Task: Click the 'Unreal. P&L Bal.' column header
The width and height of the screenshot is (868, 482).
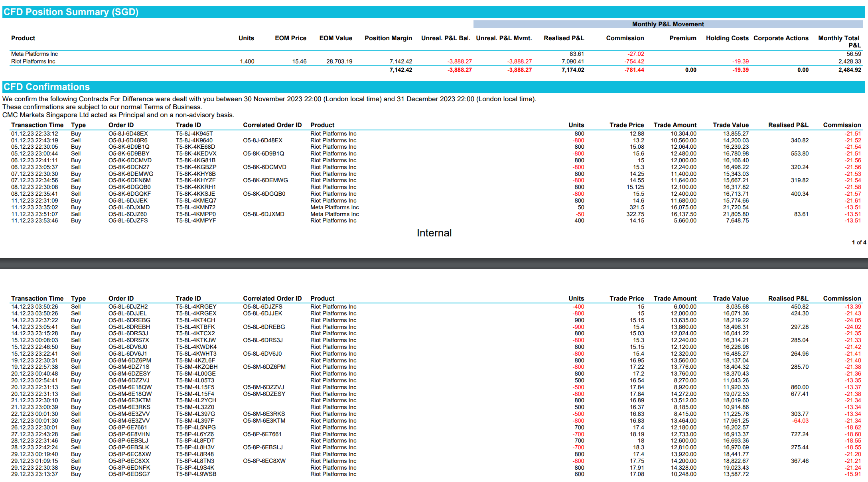Action: 446,38
